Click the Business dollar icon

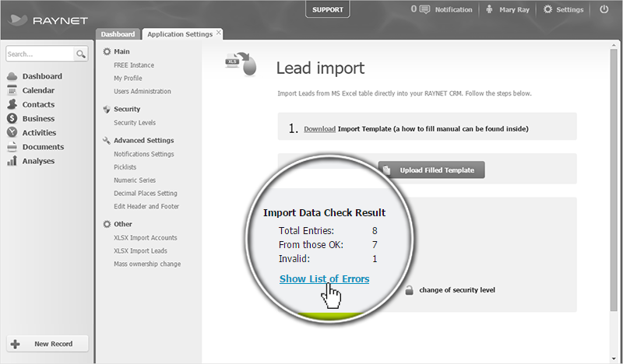(12, 118)
